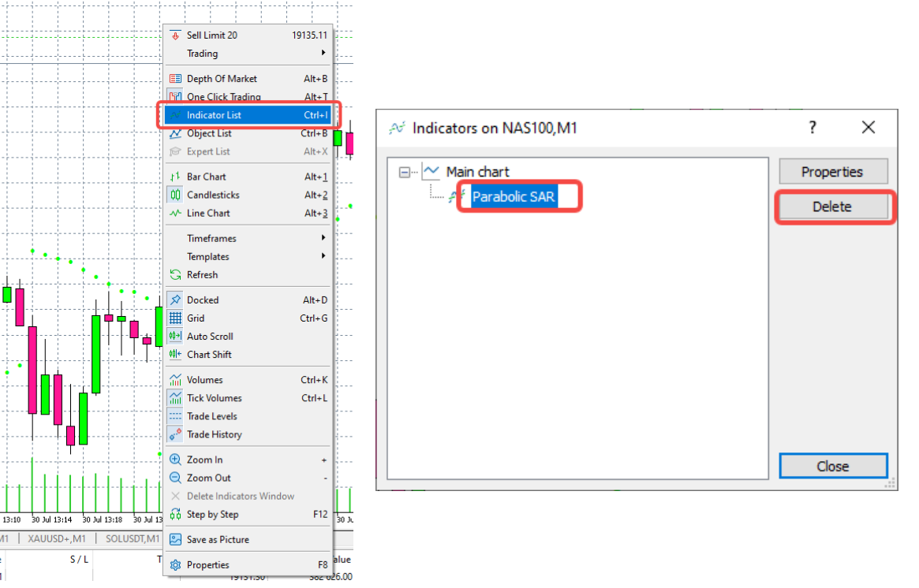Toggle the Chart Shift option
This screenshot has width=919, height=588.
coord(208,355)
